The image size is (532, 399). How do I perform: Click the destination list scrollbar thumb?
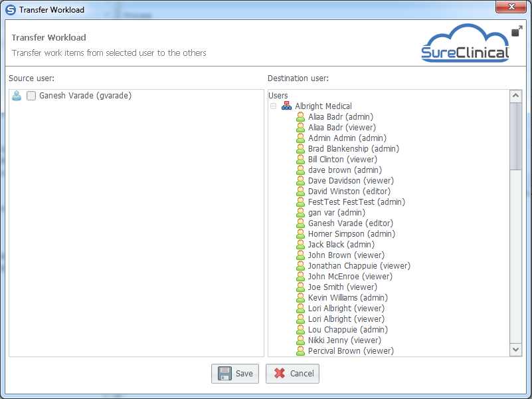(515, 136)
